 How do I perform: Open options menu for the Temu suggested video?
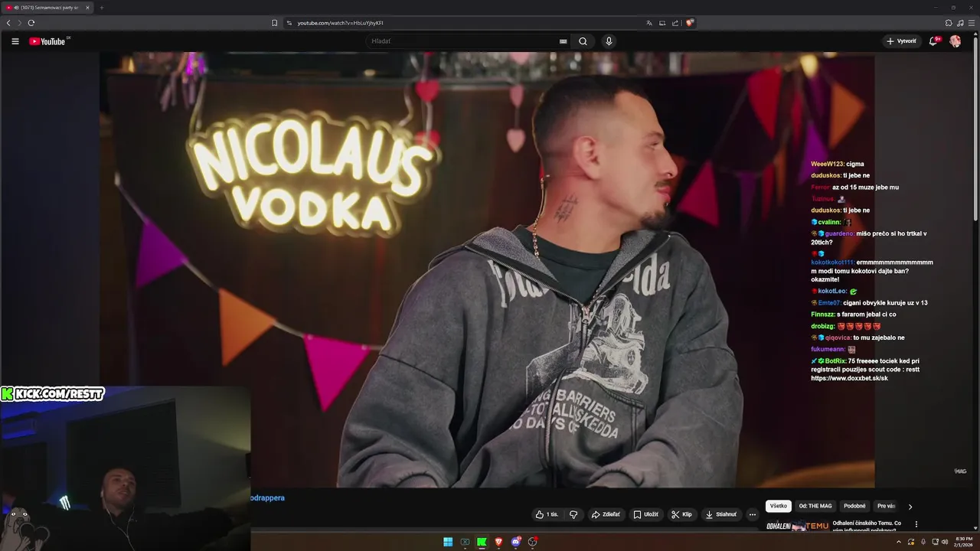coord(916,524)
